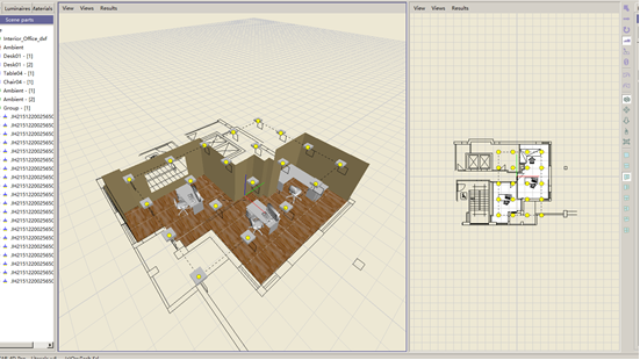Select Ambient - [2] in scene tree
Screen dimensions: 640x360
pos(19,99)
